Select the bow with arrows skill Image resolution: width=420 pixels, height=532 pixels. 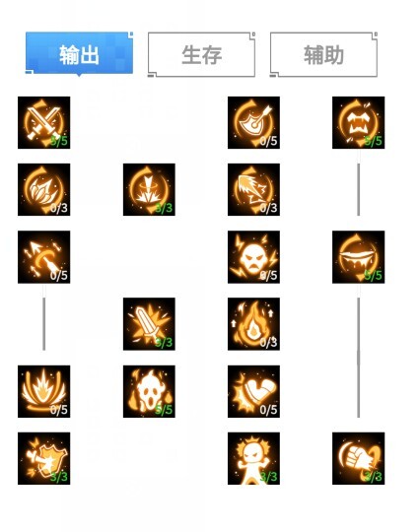pyautogui.click(x=43, y=257)
